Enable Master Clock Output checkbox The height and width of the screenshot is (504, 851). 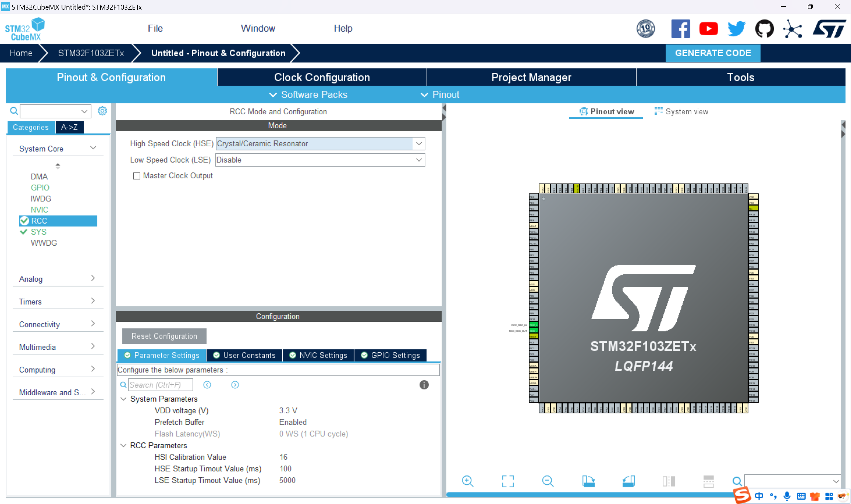(137, 176)
